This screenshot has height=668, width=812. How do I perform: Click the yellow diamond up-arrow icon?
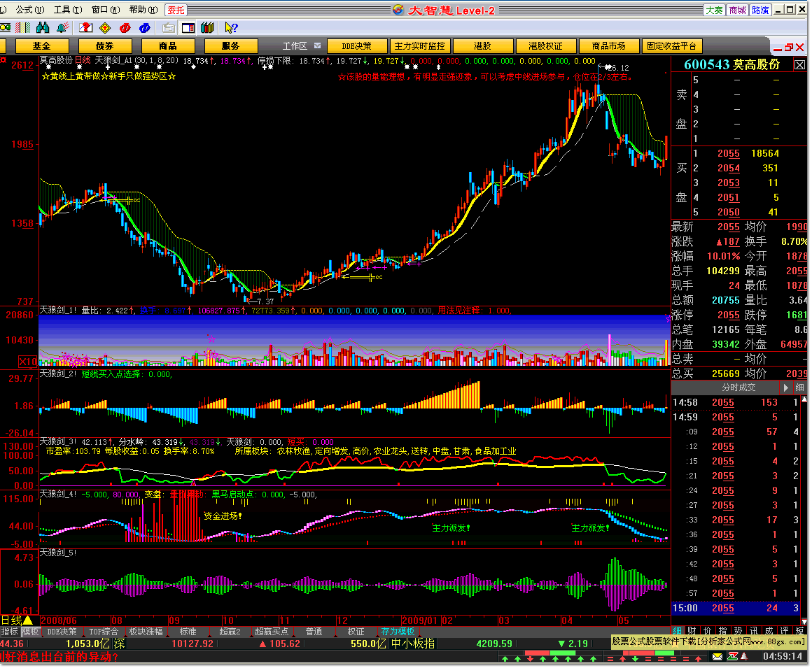[105, 27]
